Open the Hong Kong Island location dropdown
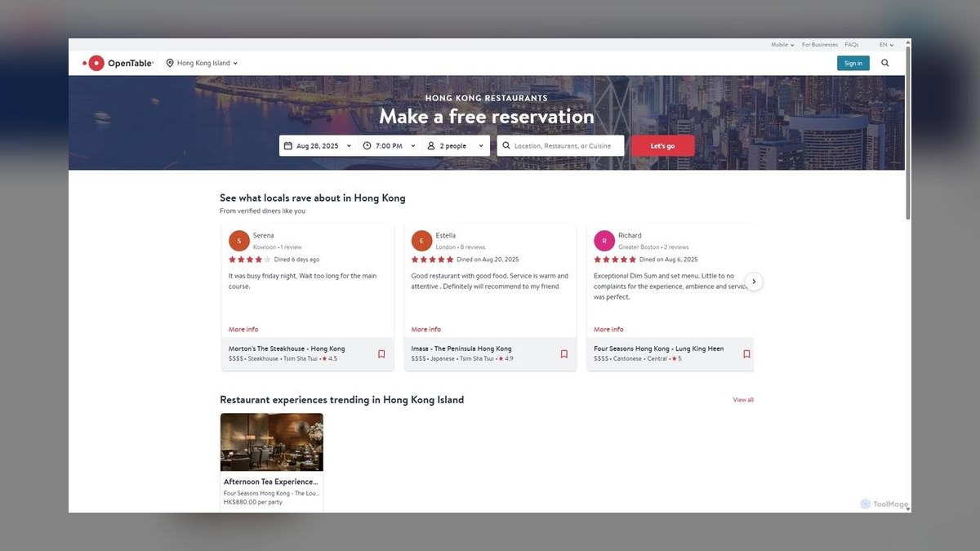Image resolution: width=980 pixels, height=551 pixels. click(x=202, y=63)
